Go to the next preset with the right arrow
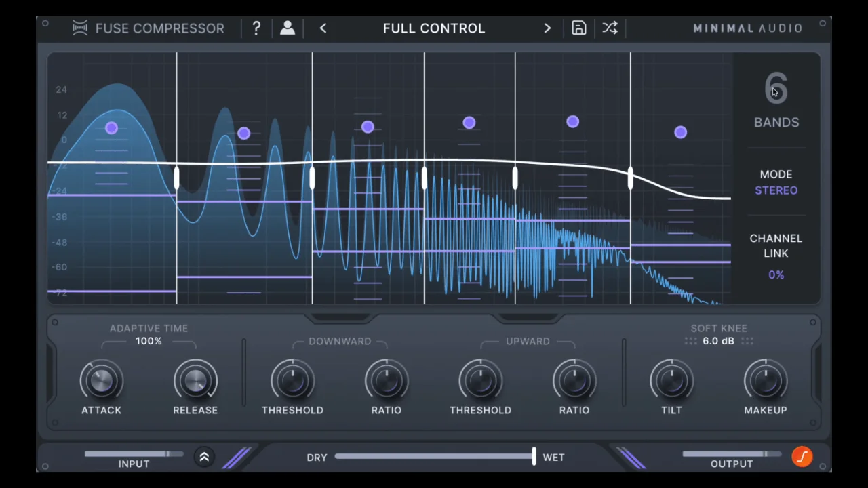868x488 pixels. pyautogui.click(x=547, y=28)
